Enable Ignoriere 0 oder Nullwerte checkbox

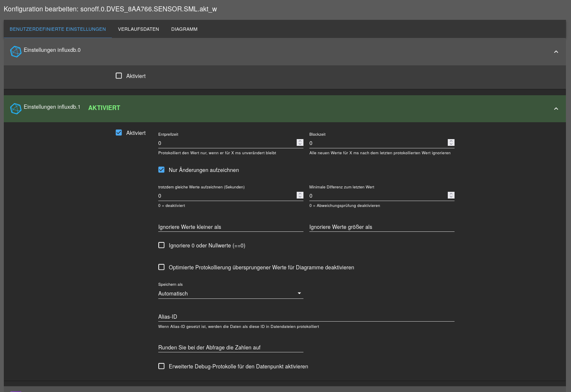[161, 245]
